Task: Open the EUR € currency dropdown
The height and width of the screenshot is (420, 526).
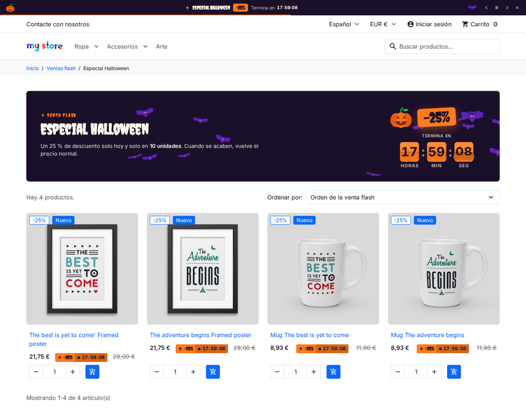Action: coord(383,24)
